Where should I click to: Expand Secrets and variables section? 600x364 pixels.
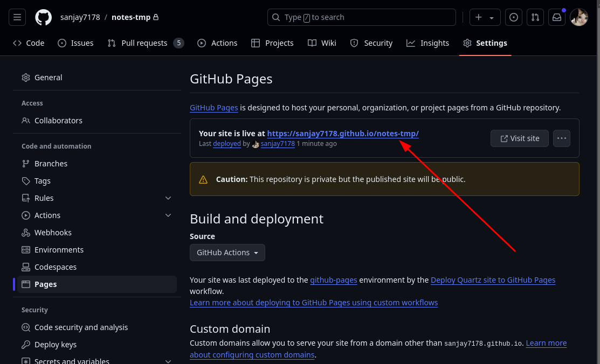[168, 361]
